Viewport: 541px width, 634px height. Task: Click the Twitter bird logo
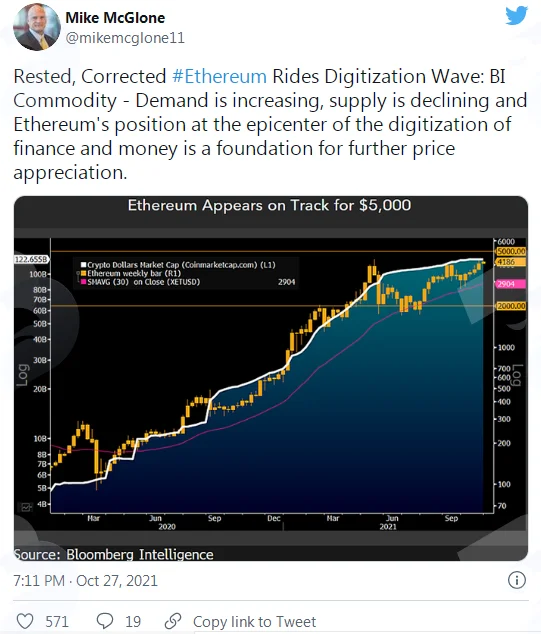point(516,16)
